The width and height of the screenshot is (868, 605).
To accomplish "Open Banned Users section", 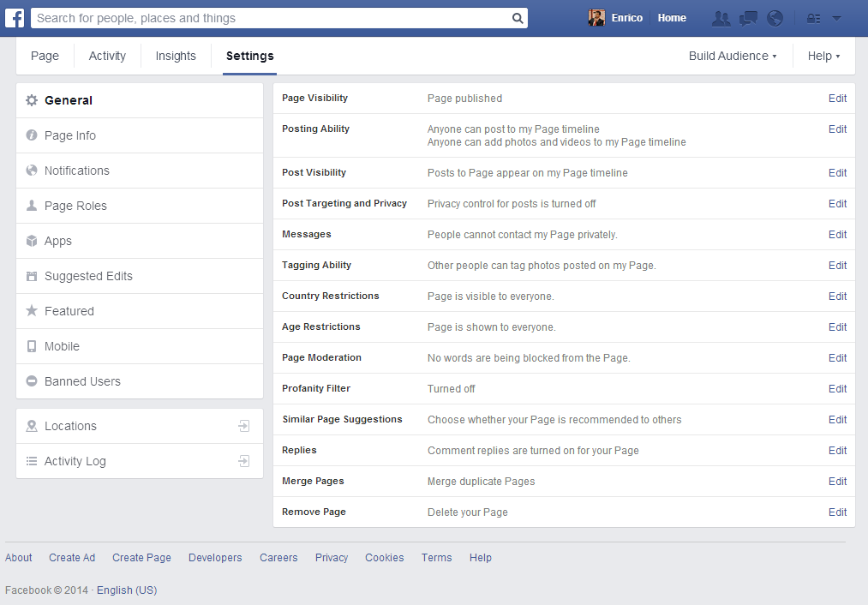I will (x=140, y=381).
